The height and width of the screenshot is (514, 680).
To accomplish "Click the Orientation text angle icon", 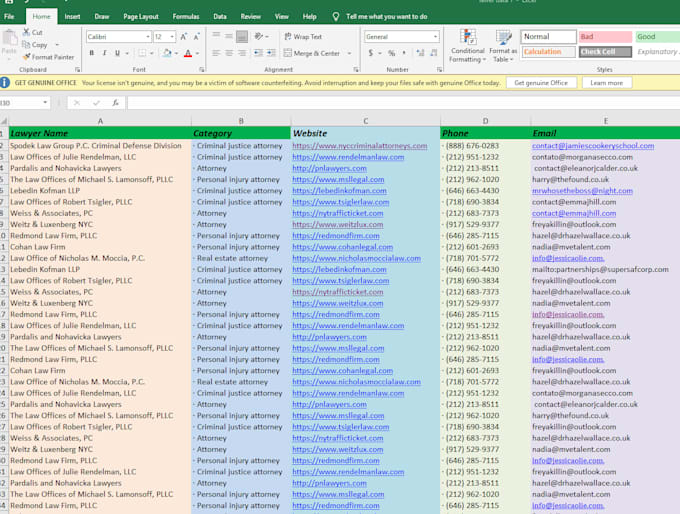I will (x=259, y=36).
